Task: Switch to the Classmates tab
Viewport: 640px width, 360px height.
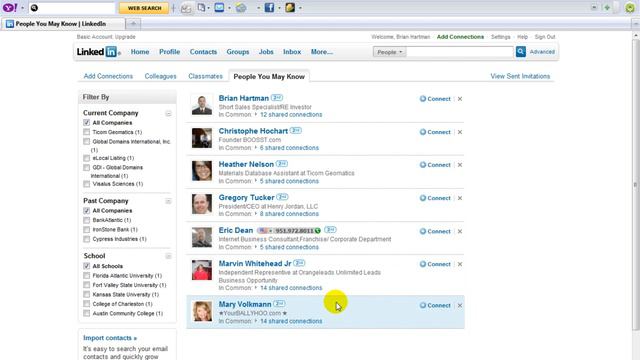Action: [x=205, y=76]
